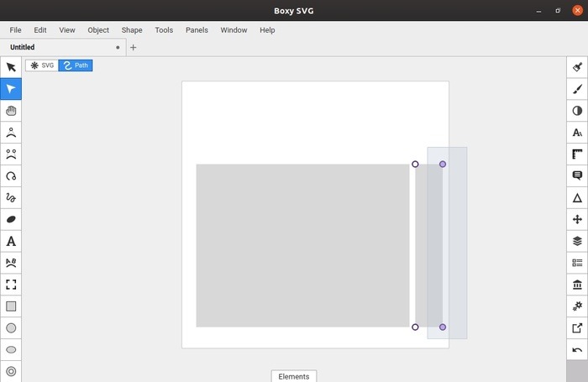The image size is (588, 382).
Task: Open the Window menu
Action: (x=234, y=30)
